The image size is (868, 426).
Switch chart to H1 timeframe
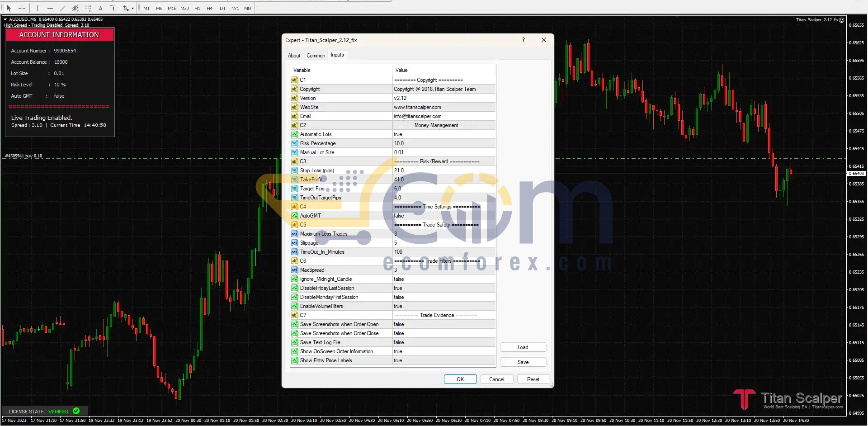pyautogui.click(x=197, y=8)
